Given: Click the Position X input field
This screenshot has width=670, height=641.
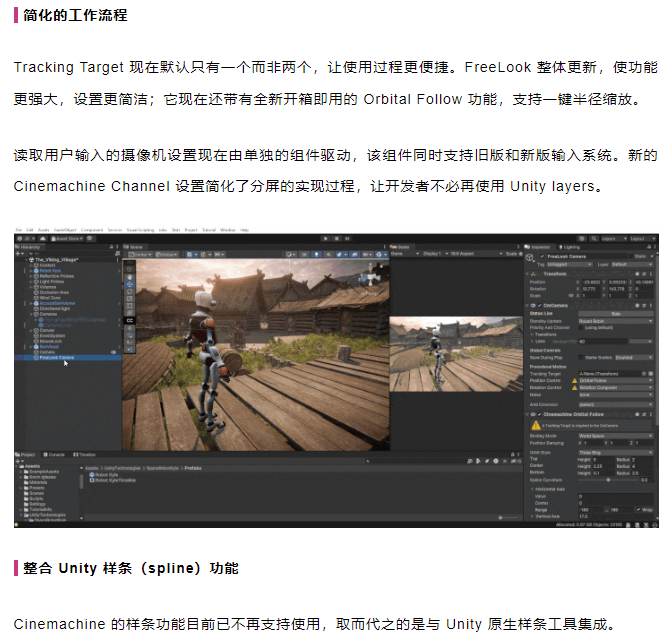Looking at the screenshot, I should click(x=592, y=282).
